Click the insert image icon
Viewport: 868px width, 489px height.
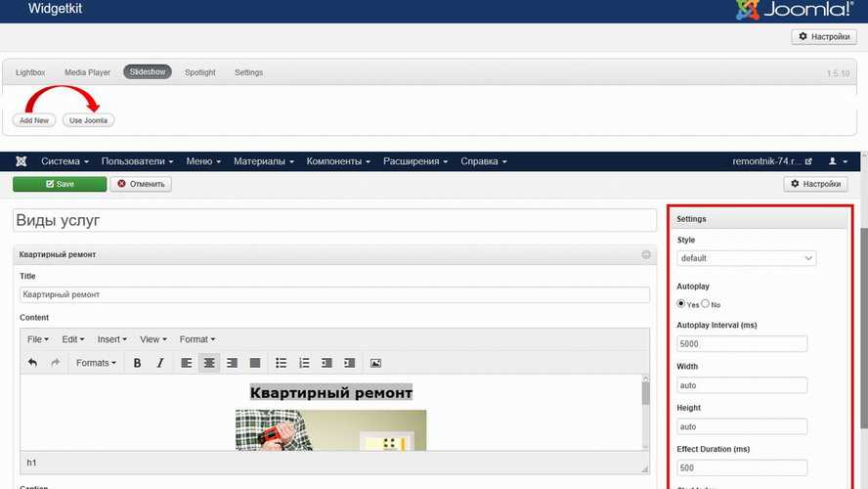coord(375,363)
